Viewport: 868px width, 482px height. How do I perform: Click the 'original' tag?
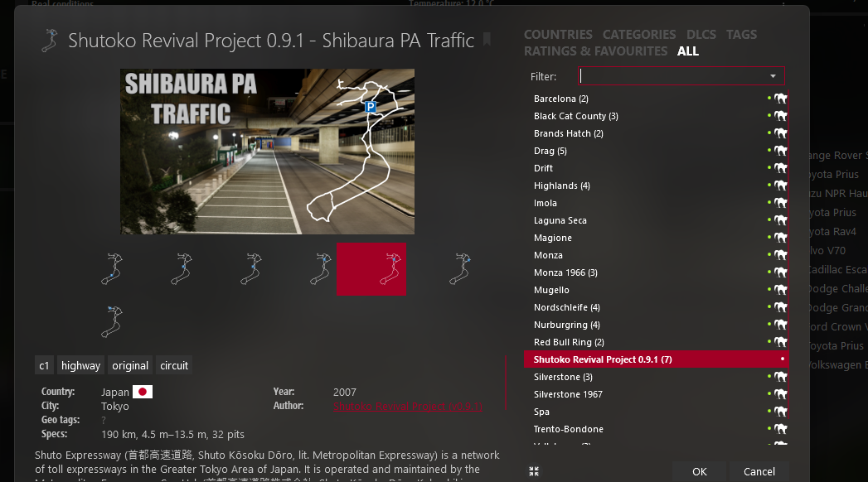click(130, 365)
